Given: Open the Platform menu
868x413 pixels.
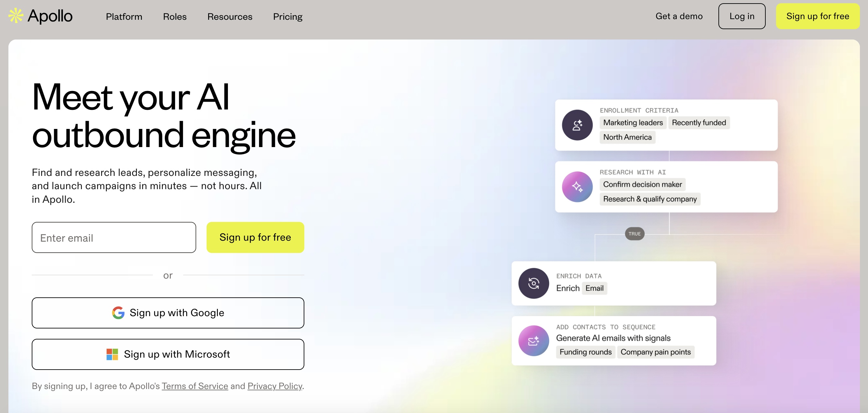Looking at the screenshot, I should pos(124,17).
